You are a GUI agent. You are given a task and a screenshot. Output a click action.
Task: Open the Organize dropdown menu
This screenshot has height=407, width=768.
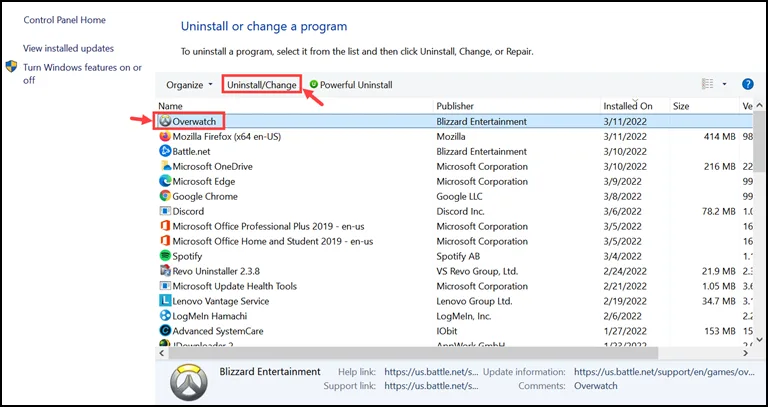pos(189,85)
